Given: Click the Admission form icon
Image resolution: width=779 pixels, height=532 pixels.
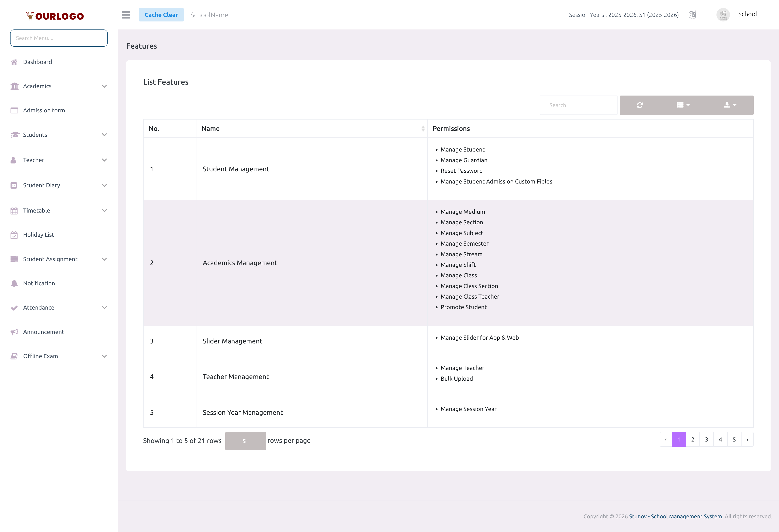Looking at the screenshot, I should pyautogui.click(x=14, y=110).
